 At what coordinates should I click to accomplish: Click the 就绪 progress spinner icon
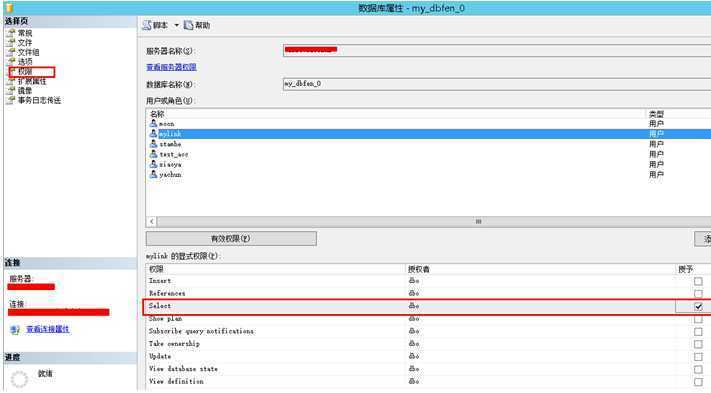tap(19, 379)
